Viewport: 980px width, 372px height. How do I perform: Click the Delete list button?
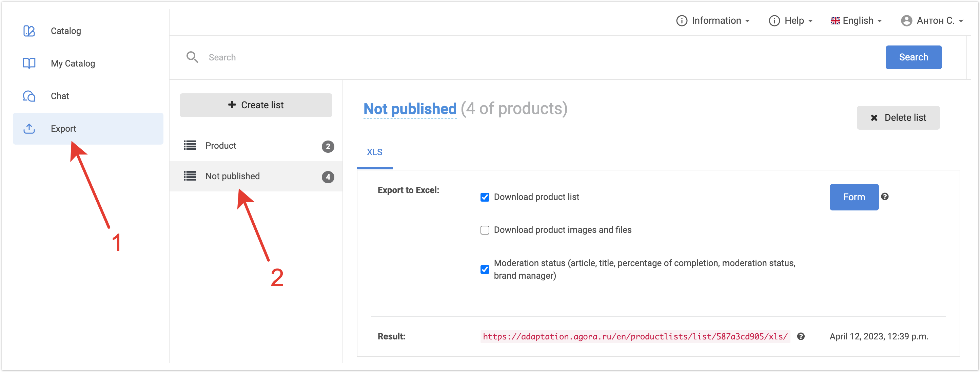click(x=898, y=118)
